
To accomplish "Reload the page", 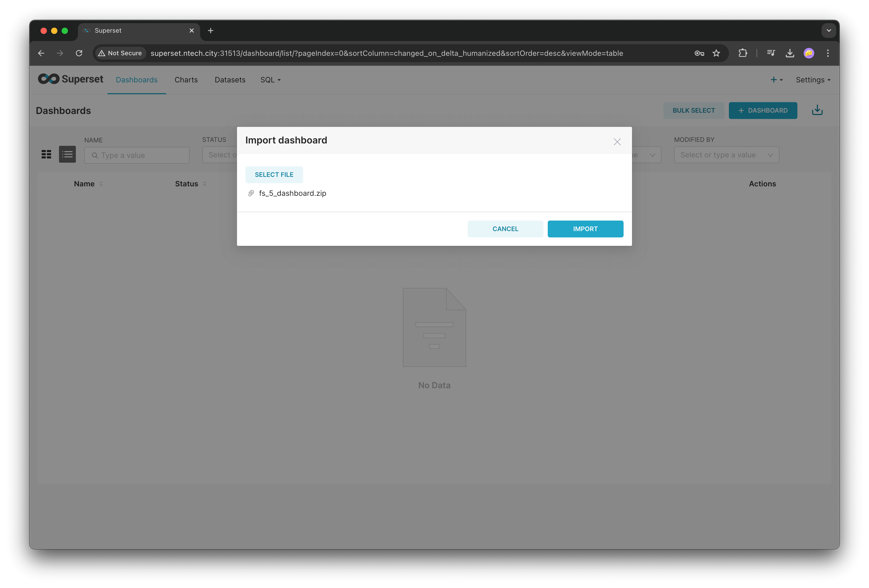I will click(79, 53).
